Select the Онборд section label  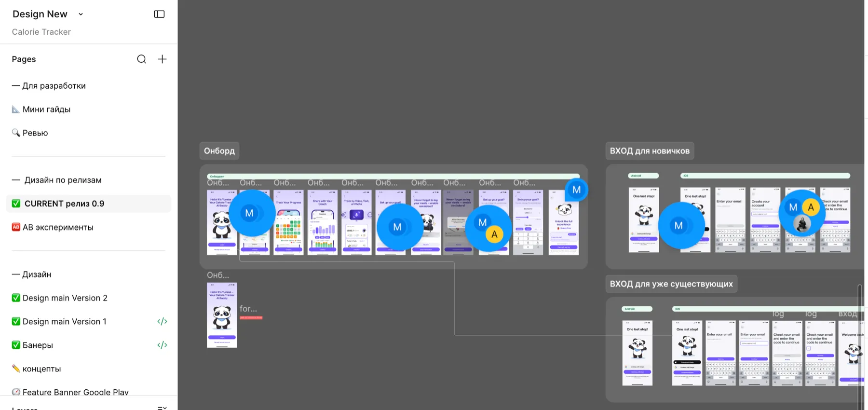click(x=219, y=151)
